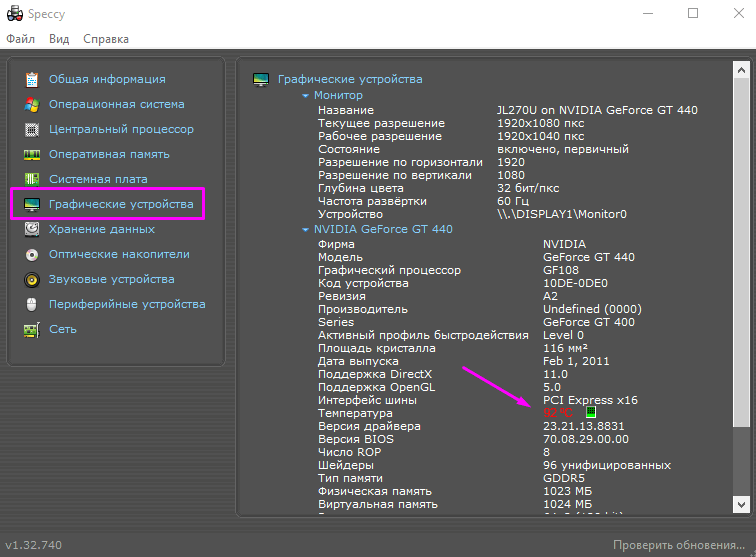The height and width of the screenshot is (557, 756).
Task: Click the red 92 °C temperature value
Action: point(558,413)
